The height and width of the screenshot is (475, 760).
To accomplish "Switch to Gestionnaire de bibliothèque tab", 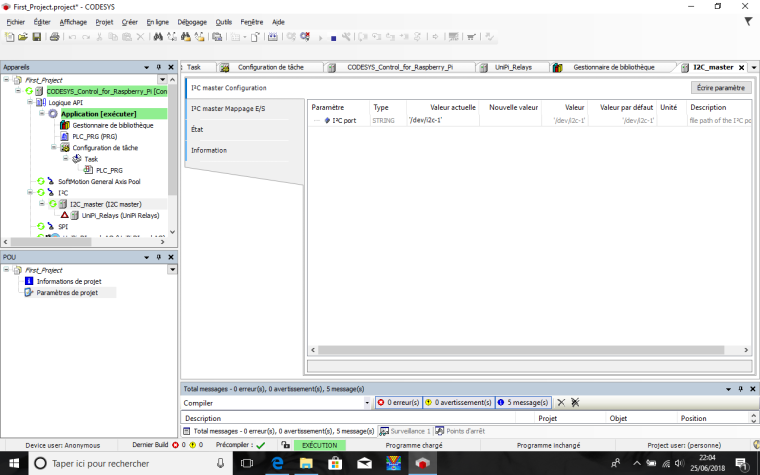I will click(x=614, y=67).
